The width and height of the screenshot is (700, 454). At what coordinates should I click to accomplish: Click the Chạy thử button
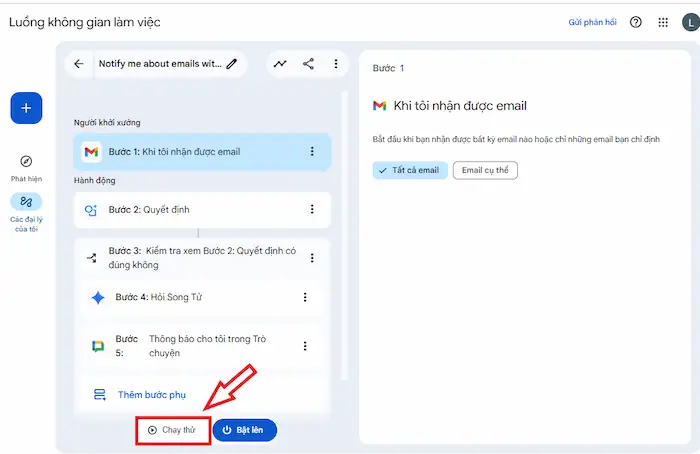pyautogui.click(x=173, y=430)
